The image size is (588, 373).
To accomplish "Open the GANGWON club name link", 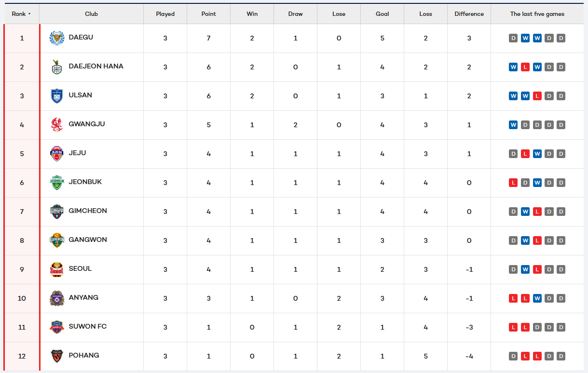I will 88,240.
